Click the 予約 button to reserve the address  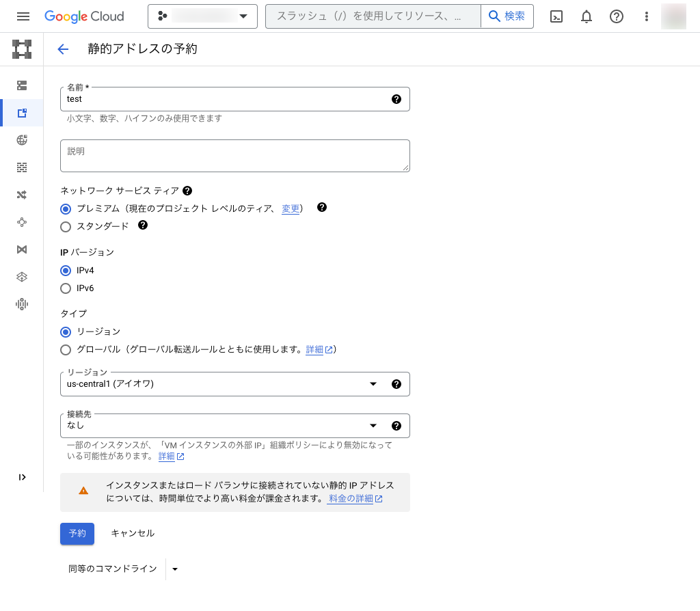[x=77, y=534]
